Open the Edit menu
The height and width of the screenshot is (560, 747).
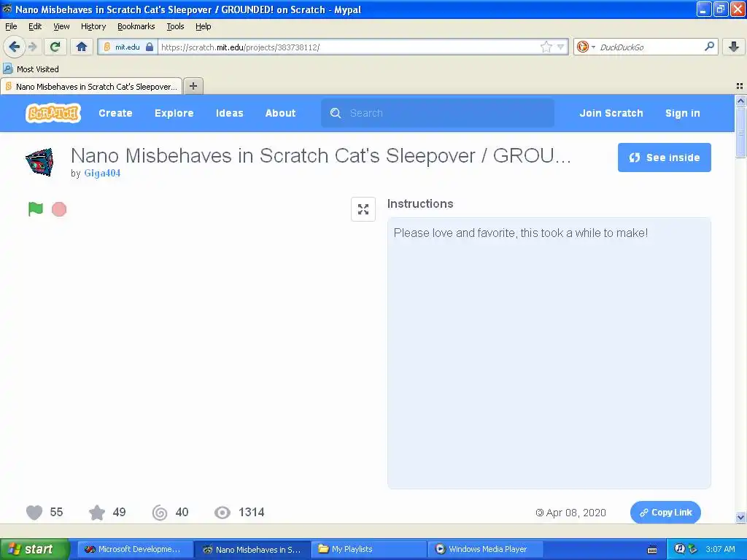pyautogui.click(x=35, y=26)
